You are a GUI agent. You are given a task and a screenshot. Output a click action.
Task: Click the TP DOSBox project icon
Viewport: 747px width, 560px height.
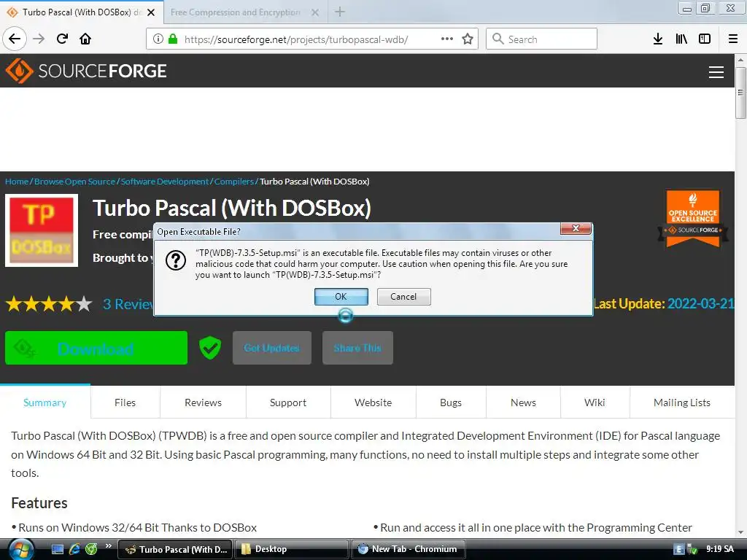(42, 230)
